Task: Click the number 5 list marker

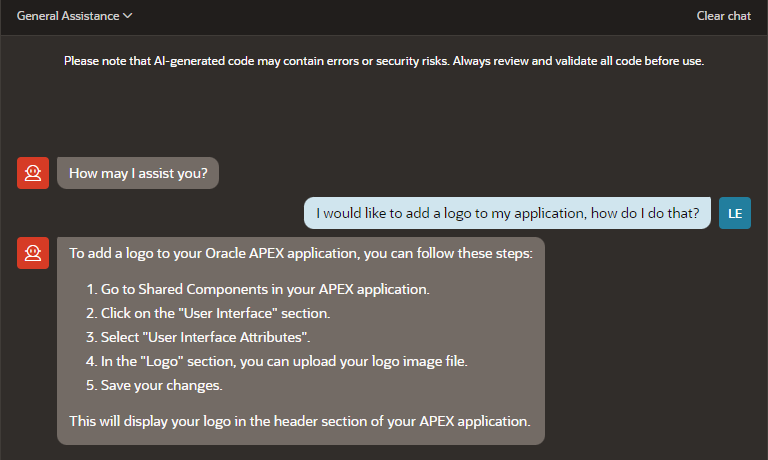Action: tap(89, 384)
